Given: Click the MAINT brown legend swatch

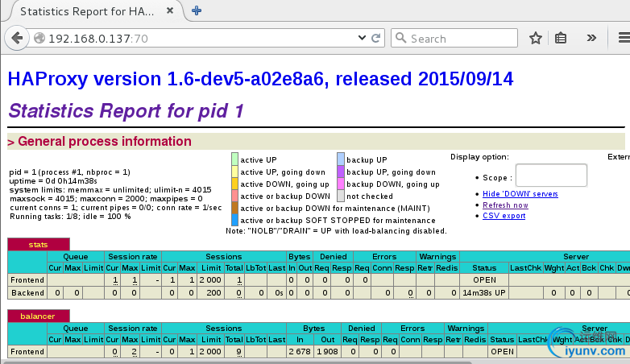Looking at the screenshot, I should [235, 208].
